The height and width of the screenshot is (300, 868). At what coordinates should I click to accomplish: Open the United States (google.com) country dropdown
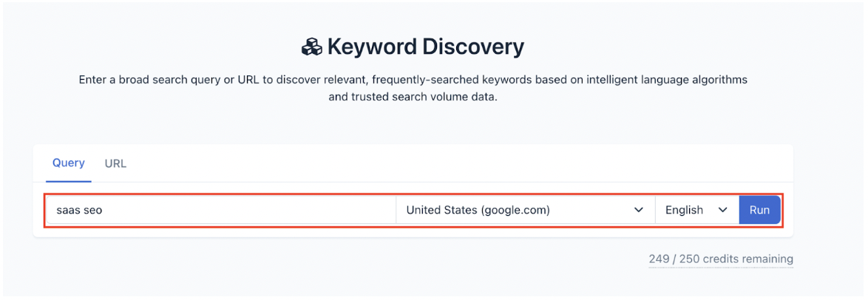[526, 211]
